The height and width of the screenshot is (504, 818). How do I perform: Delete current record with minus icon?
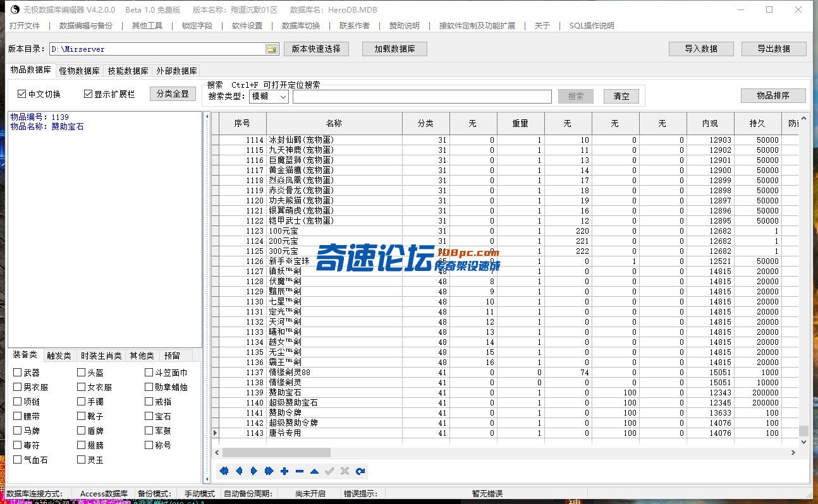tap(300, 471)
